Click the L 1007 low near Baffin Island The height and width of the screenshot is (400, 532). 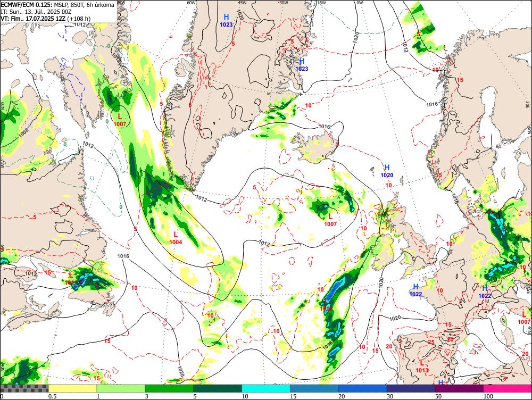coord(120,120)
